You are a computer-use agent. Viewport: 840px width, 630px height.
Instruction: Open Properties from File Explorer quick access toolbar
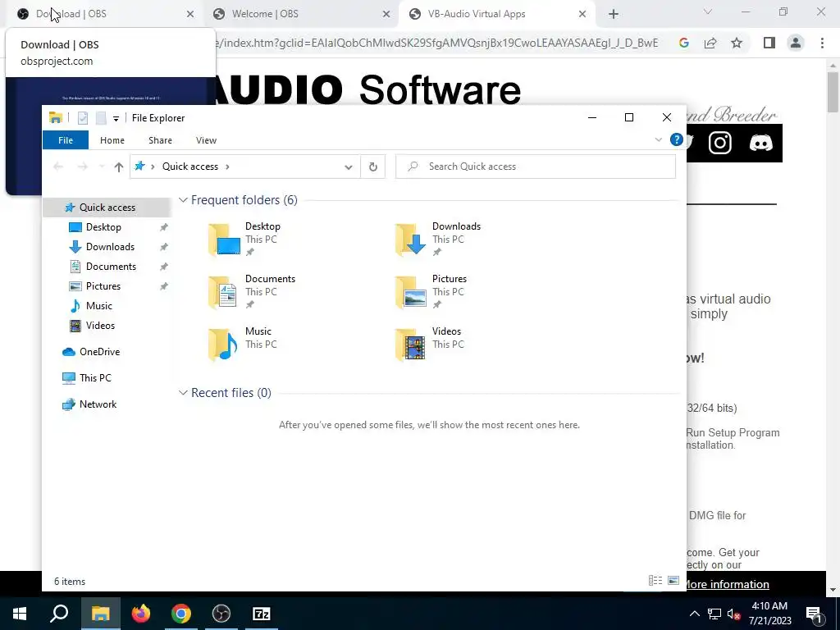(x=83, y=118)
